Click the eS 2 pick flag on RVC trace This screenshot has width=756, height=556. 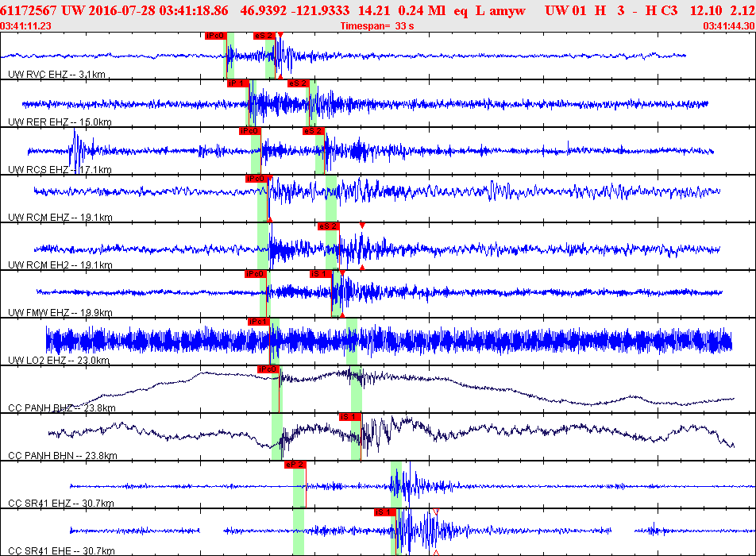click(x=262, y=35)
